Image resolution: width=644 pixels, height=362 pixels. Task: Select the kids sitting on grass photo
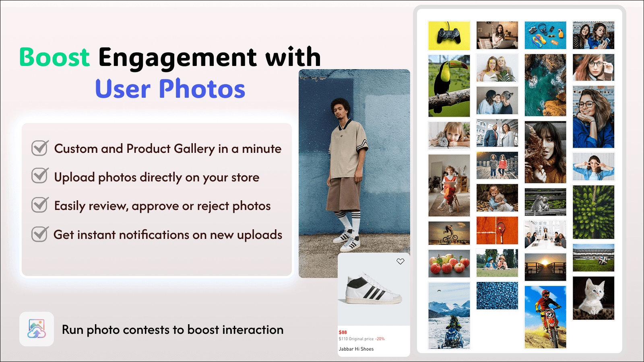pos(497,263)
